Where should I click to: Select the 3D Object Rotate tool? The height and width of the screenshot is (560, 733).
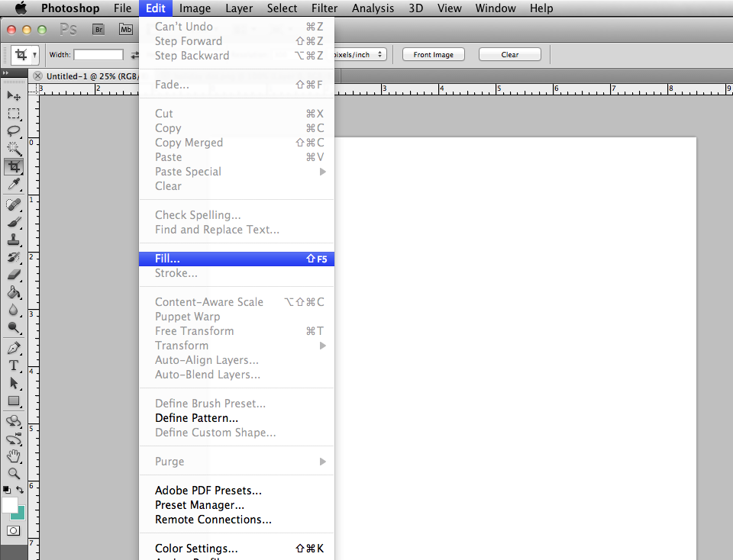[14, 421]
